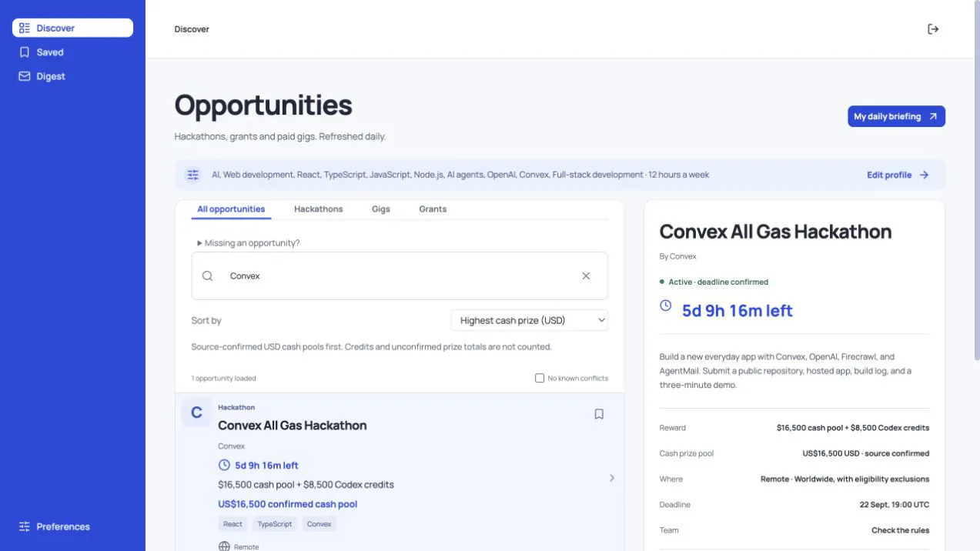Click the search magnifier icon

tap(208, 275)
